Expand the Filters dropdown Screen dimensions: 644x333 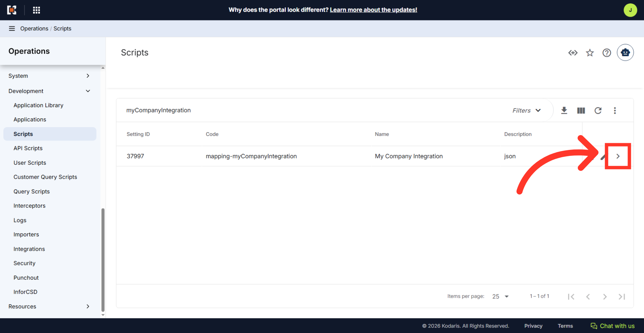pyautogui.click(x=527, y=110)
